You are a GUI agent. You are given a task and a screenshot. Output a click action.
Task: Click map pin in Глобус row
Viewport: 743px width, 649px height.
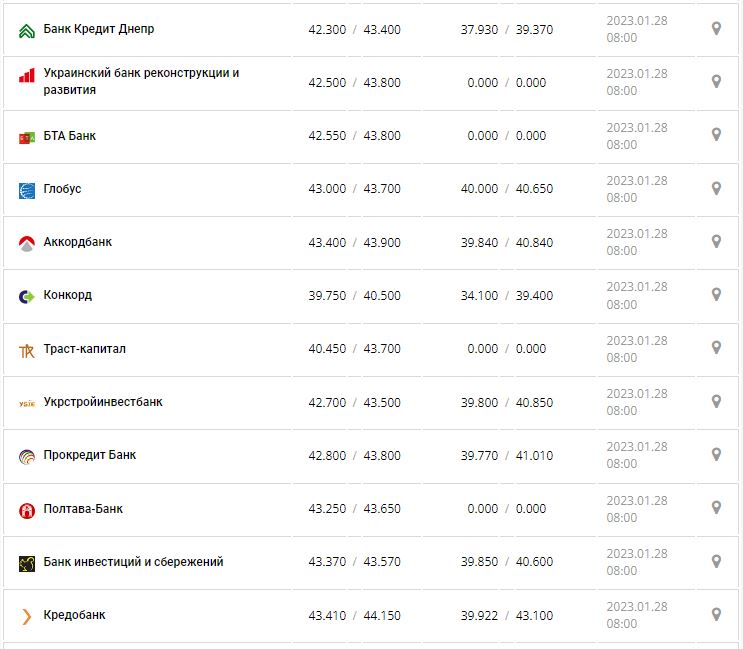click(x=716, y=188)
